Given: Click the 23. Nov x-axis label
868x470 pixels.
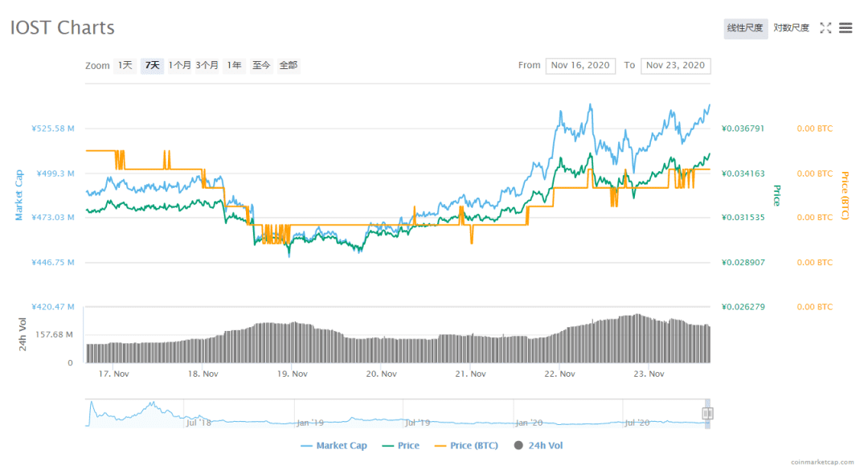Looking at the screenshot, I should coord(649,374).
